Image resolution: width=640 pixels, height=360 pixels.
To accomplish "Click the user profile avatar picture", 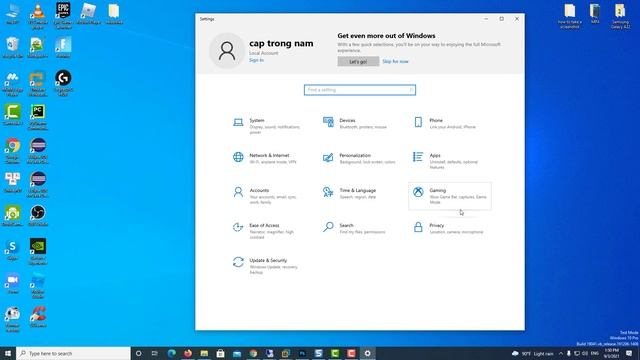I will [x=227, y=51].
